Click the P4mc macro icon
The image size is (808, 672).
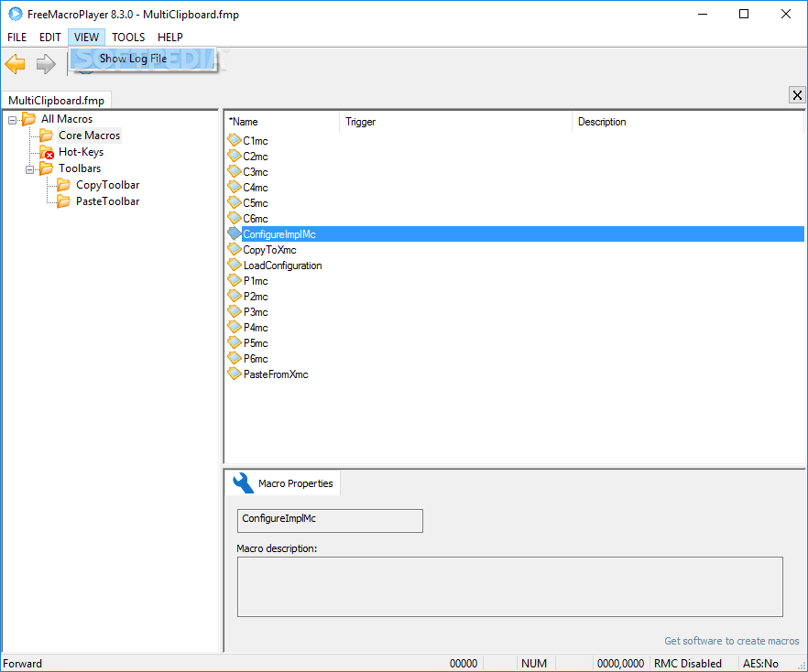click(x=235, y=327)
